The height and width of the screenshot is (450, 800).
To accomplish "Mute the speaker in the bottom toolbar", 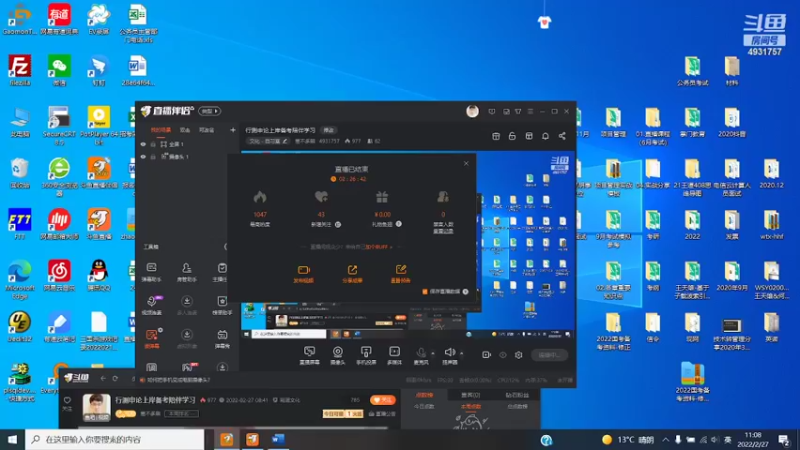I will tap(449, 355).
